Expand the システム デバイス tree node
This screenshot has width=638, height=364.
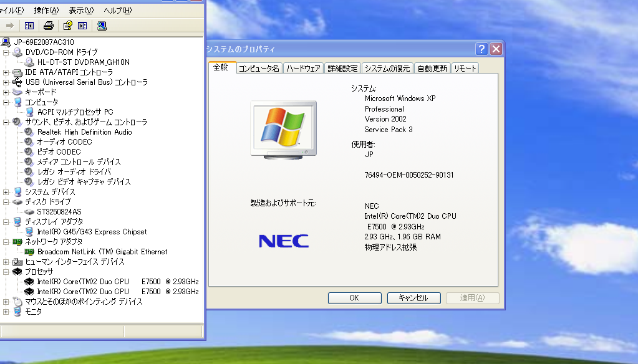click(x=6, y=191)
